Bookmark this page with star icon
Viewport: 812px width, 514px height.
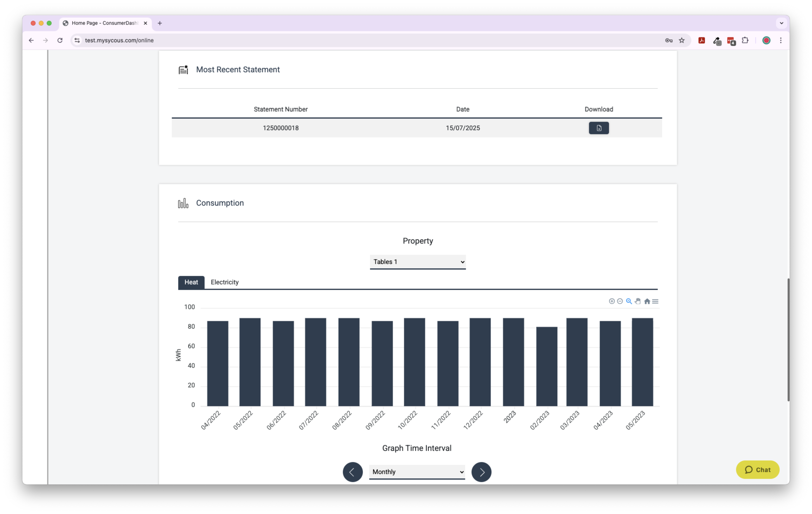682,41
